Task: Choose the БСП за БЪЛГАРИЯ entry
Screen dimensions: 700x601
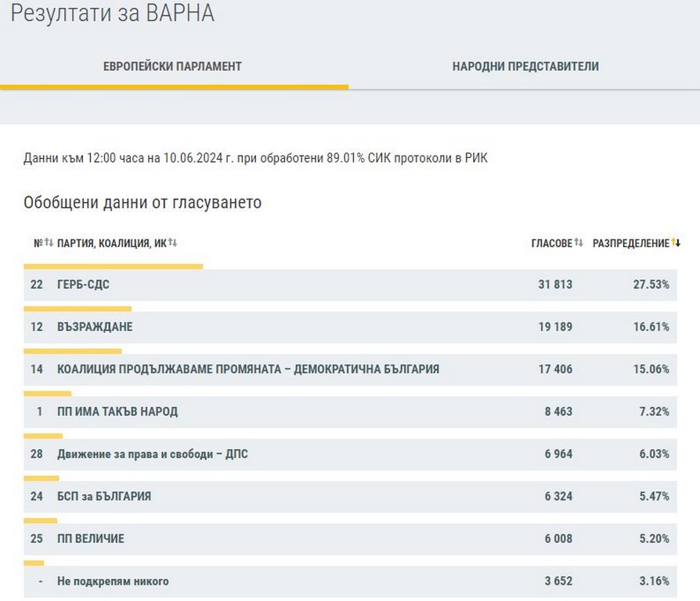Action: (104, 496)
